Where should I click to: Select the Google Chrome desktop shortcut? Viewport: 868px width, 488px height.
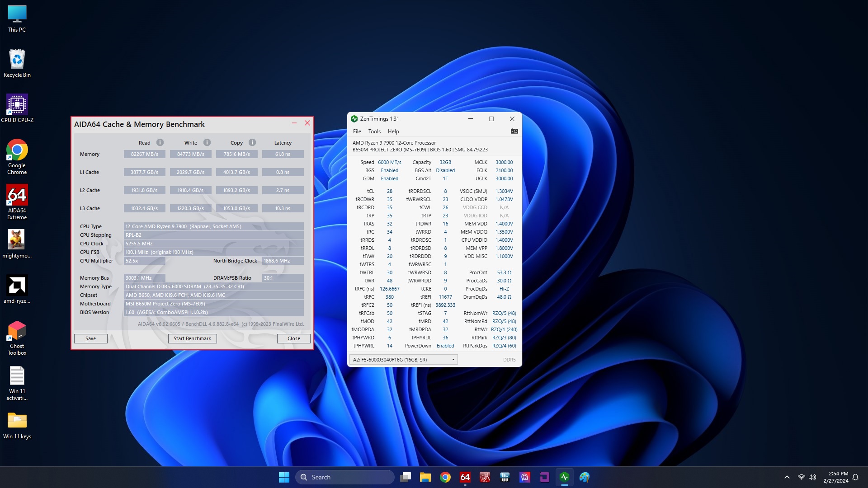pyautogui.click(x=17, y=157)
